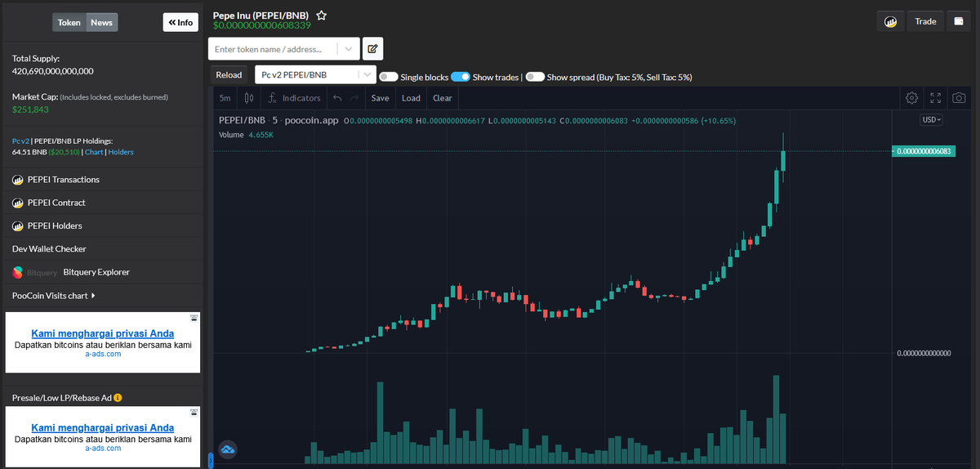980x469 pixels.
Task: Collapse the sidebar with the Info button
Action: tap(180, 22)
